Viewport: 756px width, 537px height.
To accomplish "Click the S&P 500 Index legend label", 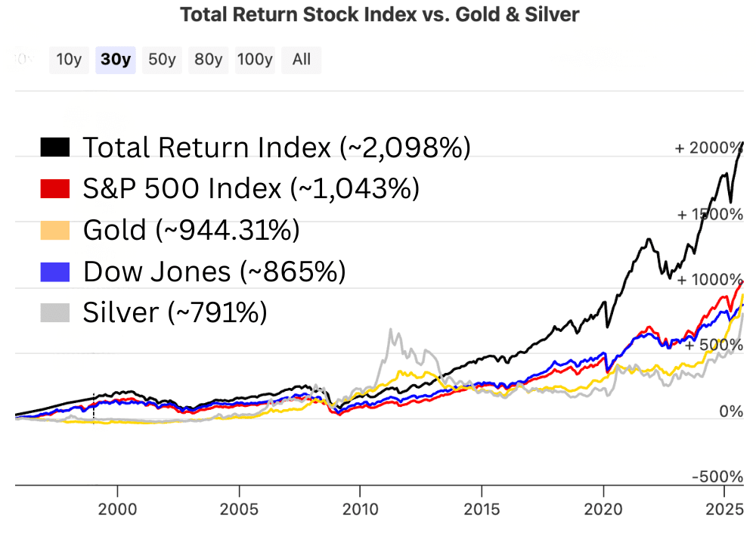I will pyautogui.click(x=250, y=188).
